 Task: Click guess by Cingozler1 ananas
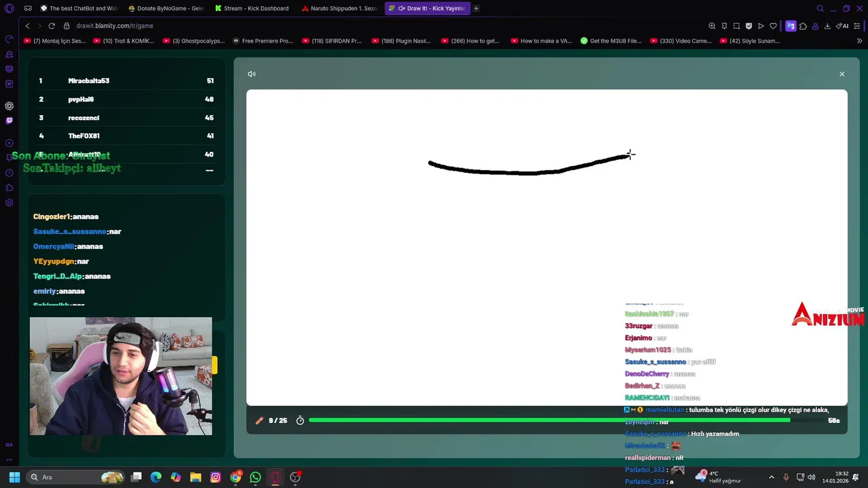pyautogui.click(x=66, y=217)
